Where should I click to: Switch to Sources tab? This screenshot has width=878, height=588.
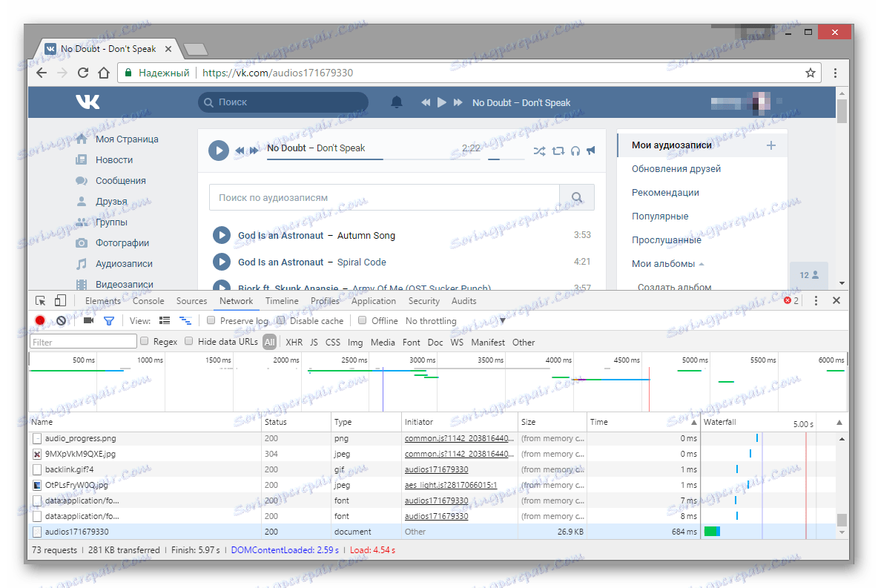[191, 301]
